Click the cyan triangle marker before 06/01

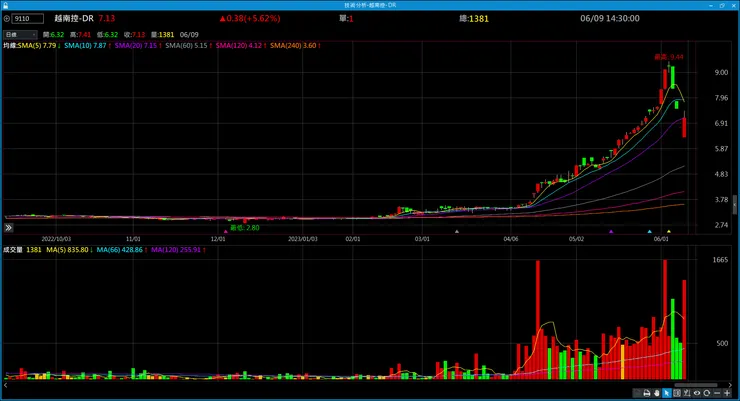tap(649, 232)
